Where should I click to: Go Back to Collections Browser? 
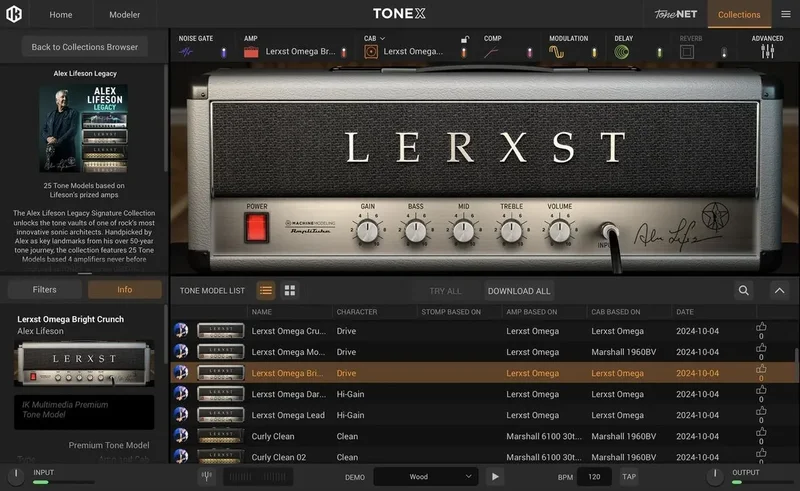tap(85, 46)
